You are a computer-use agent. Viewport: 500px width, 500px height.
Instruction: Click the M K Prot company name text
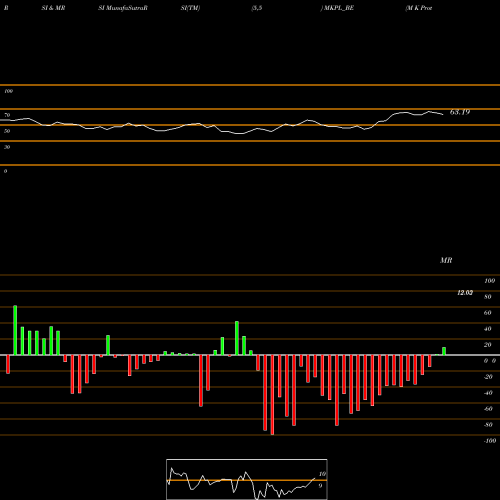(x=419, y=8)
